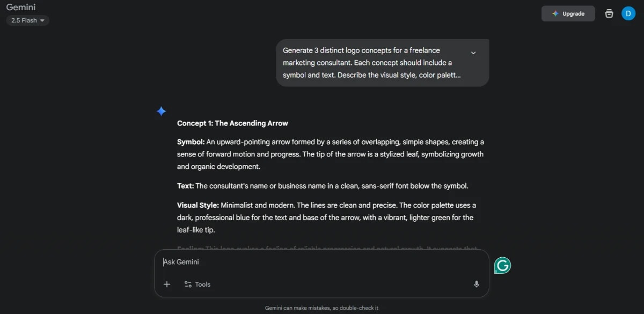Click the caret arrow beside 2.5 Flash

(42, 20)
